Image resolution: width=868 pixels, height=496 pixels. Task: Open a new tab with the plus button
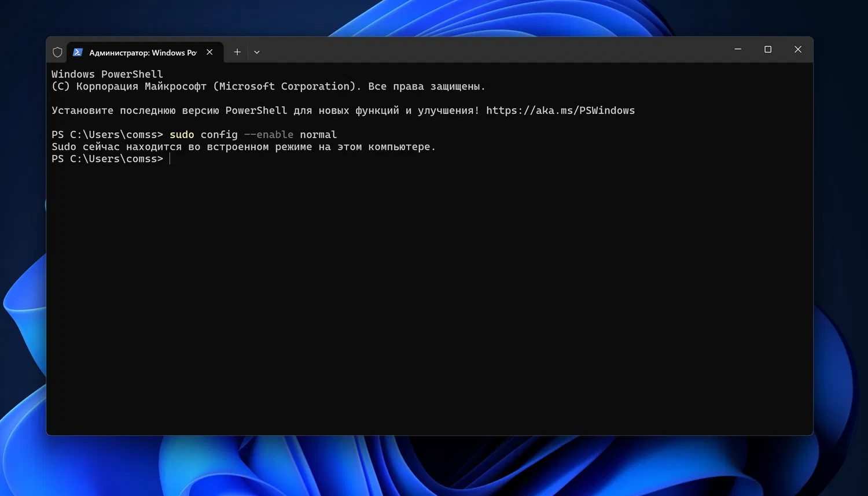pyautogui.click(x=237, y=52)
